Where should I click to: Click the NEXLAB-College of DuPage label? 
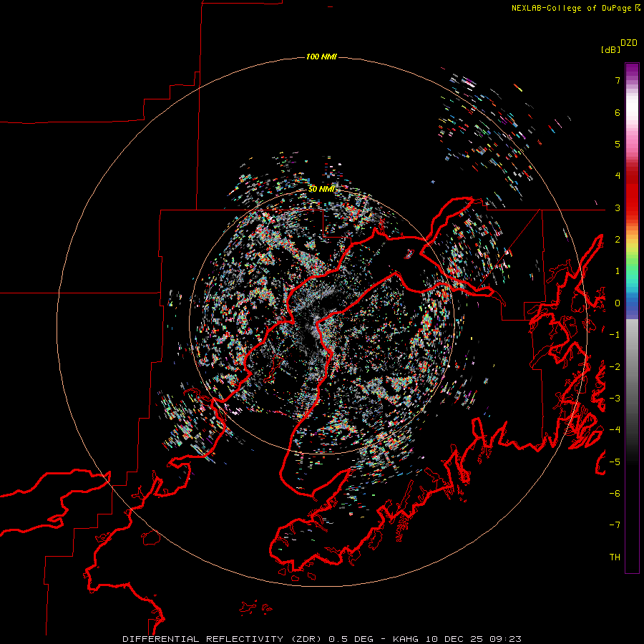(x=571, y=8)
